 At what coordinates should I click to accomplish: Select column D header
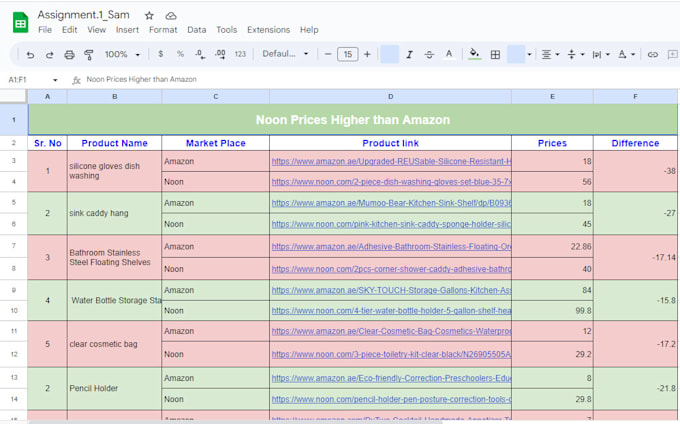click(x=390, y=97)
